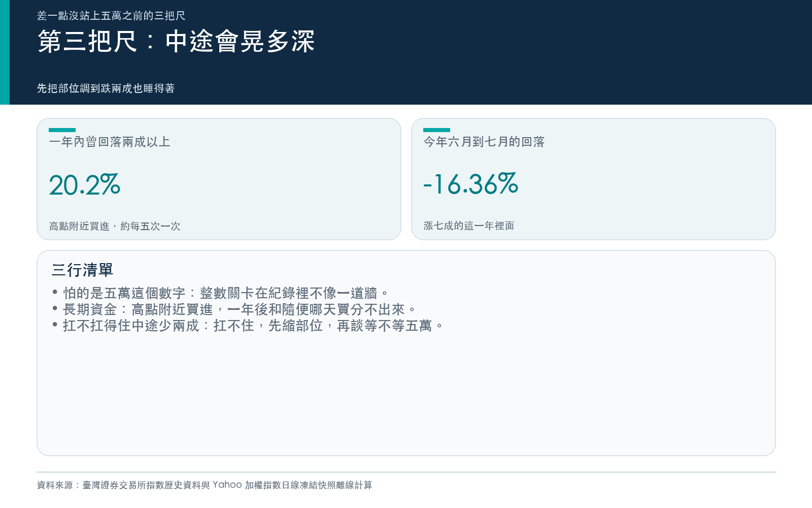The width and height of the screenshot is (812, 508).
Task: Select caption 高點附近買進,約每五次一次
Action: tap(115, 226)
